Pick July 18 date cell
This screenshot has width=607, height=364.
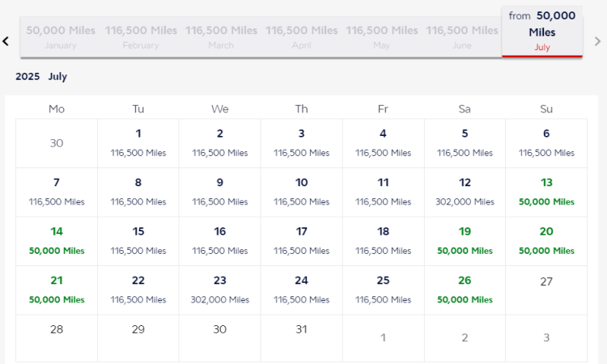pos(384,241)
